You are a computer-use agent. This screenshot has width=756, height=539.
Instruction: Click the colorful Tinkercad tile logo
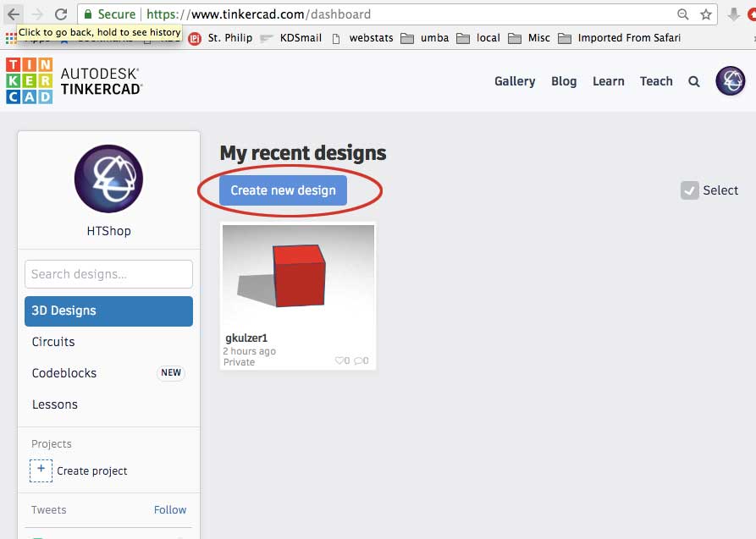tap(30, 81)
